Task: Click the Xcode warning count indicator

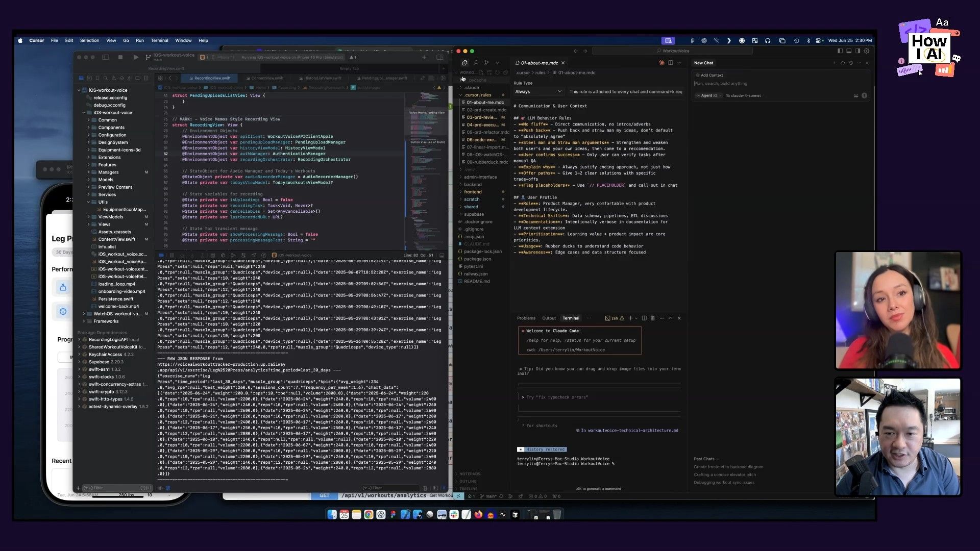Action: click(x=353, y=57)
